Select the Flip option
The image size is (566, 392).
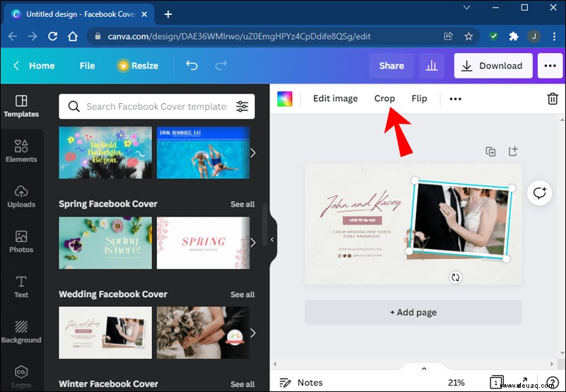coord(419,98)
